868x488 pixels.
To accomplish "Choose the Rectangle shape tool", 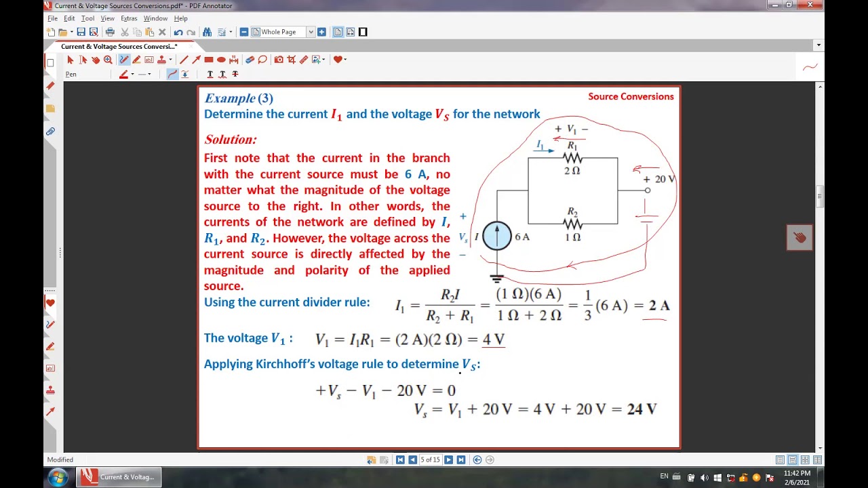I will pyautogui.click(x=209, y=60).
